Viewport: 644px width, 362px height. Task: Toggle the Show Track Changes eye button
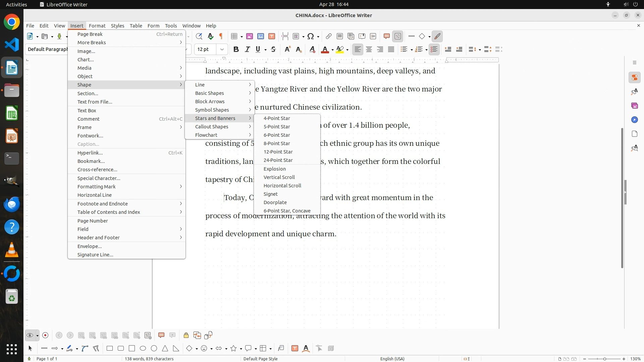tap(30, 335)
